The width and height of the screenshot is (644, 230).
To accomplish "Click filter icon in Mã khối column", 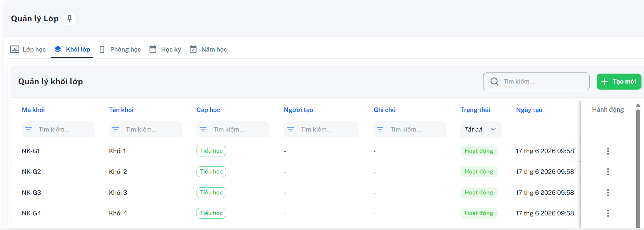I will [28, 129].
